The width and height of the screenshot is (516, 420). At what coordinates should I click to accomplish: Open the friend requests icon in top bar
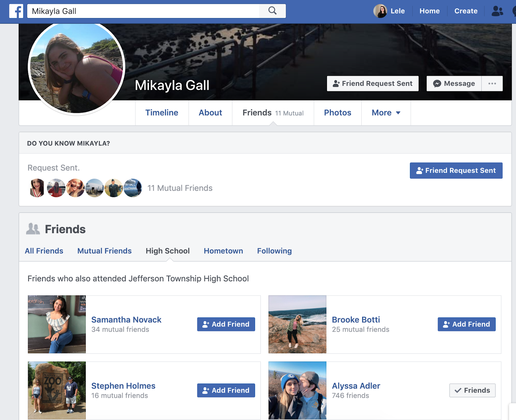[497, 11]
